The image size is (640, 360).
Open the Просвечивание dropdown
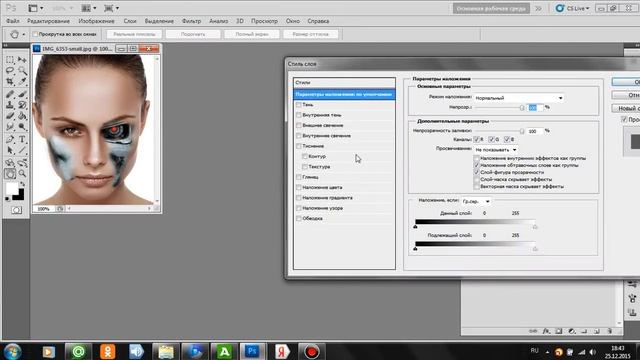(496, 150)
